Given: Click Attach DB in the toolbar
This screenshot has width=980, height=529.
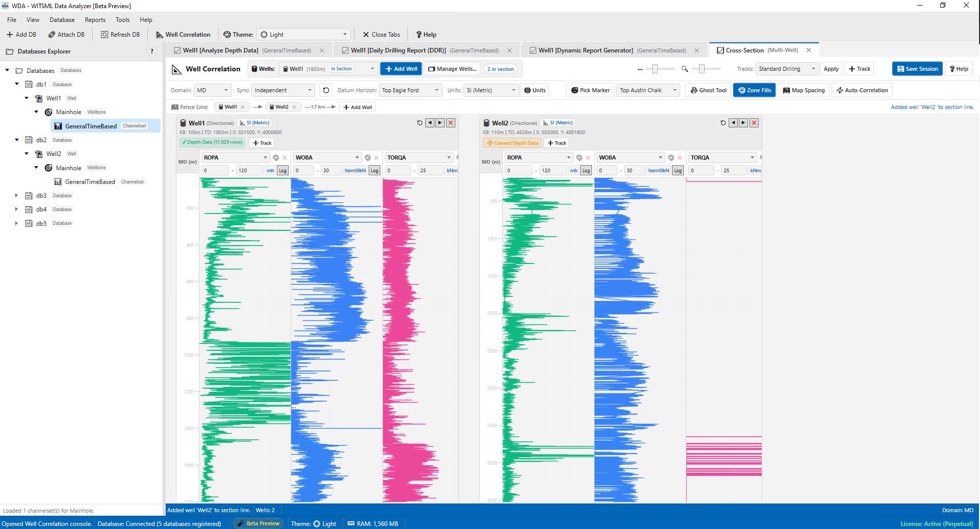Looking at the screenshot, I should click(x=66, y=35).
